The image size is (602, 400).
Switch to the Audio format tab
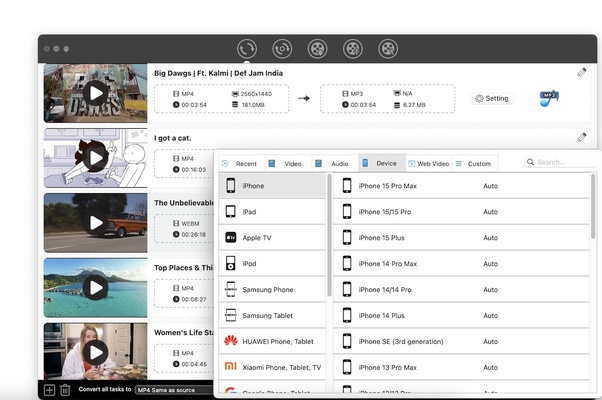[335, 164]
